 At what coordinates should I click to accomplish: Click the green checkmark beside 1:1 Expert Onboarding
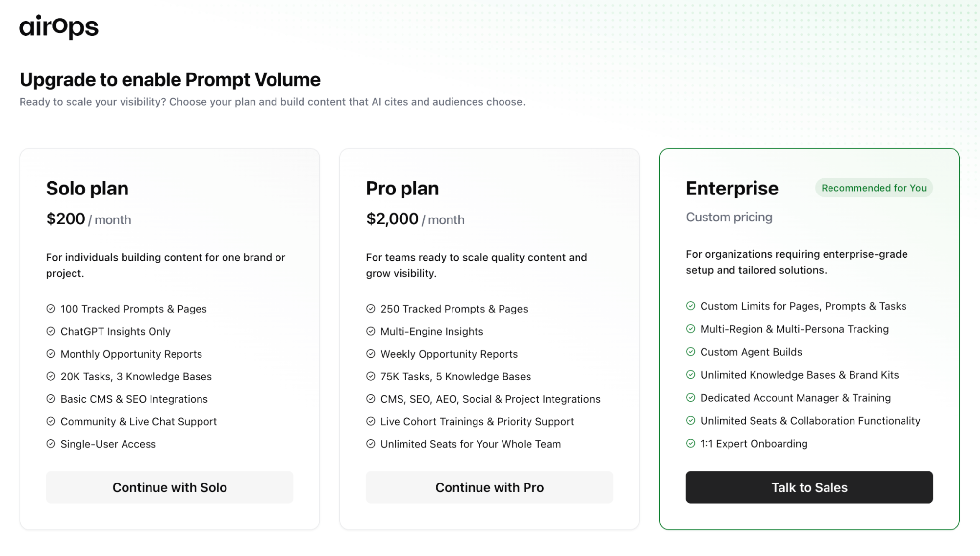click(x=691, y=443)
